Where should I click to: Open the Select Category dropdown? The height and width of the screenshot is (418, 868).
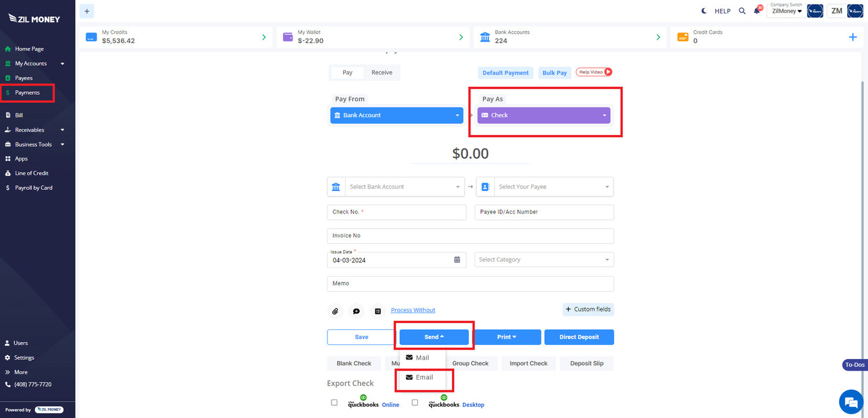coord(545,259)
